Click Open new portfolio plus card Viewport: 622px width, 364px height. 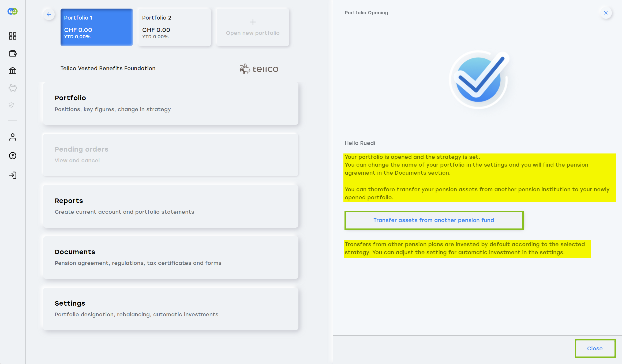tap(253, 27)
